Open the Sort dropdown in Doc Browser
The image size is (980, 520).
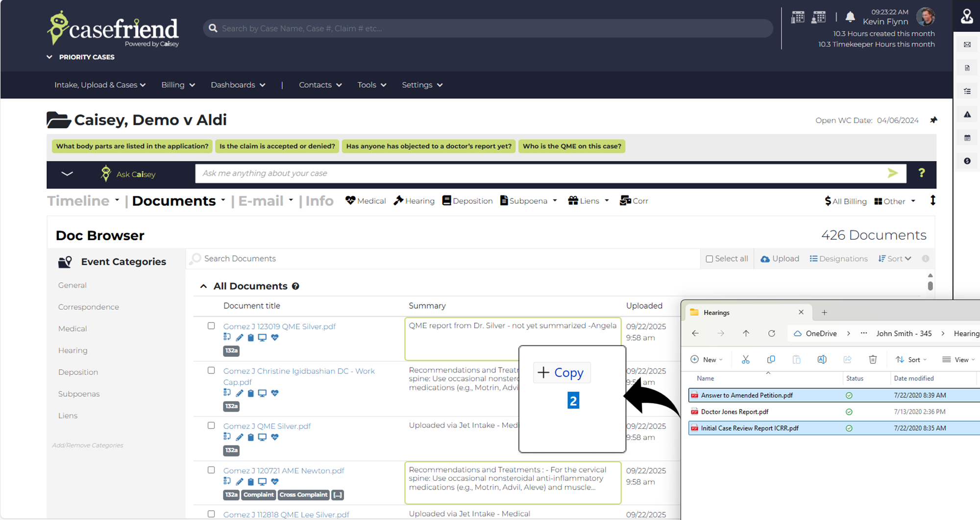tap(895, 259)
